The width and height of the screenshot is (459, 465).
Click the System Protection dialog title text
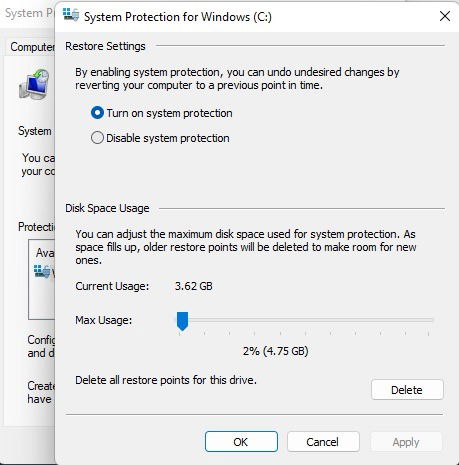pos(178,17)
